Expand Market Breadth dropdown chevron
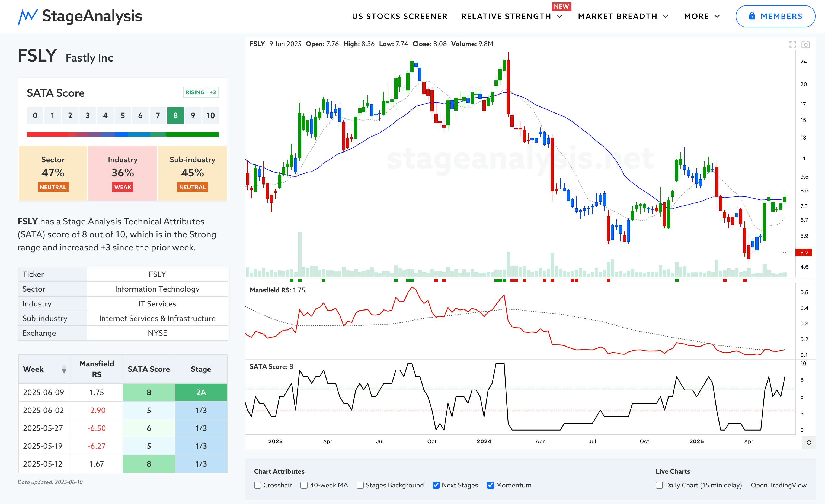This screenshot has width=825, height=504. pos(665,16)
